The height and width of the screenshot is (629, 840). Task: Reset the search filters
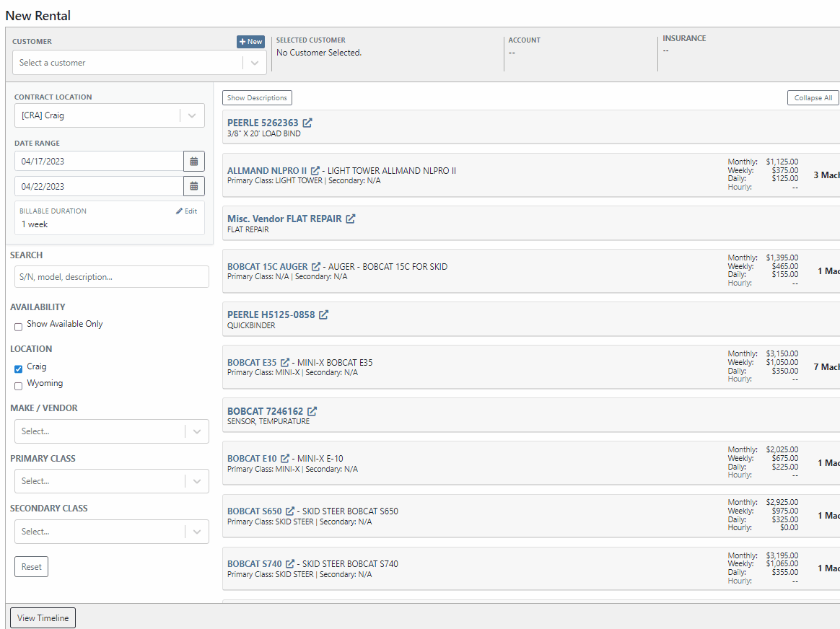pos(31,567)
